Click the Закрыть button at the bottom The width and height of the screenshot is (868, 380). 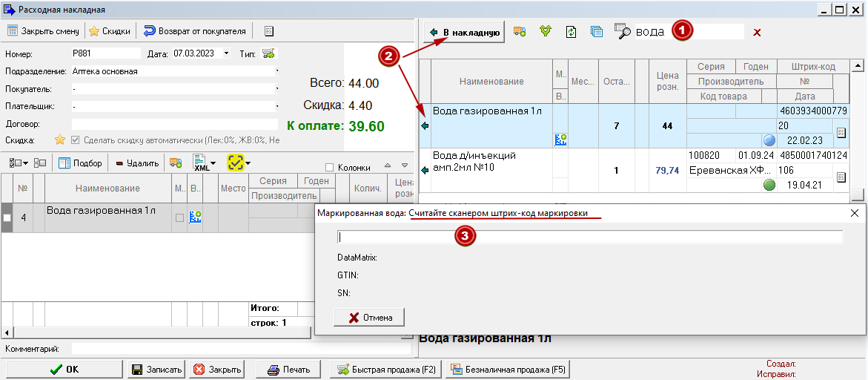217,370
